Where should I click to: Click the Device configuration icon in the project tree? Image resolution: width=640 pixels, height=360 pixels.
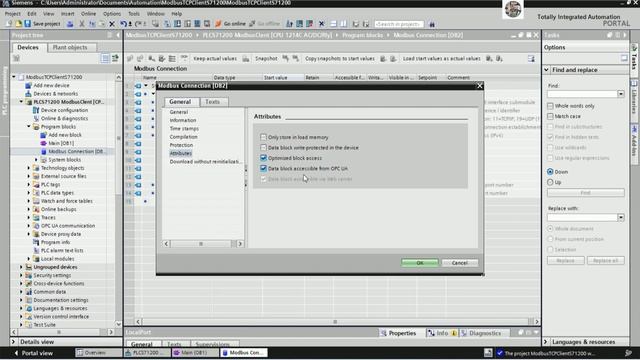pyautogui.click(x=36, y=110)
